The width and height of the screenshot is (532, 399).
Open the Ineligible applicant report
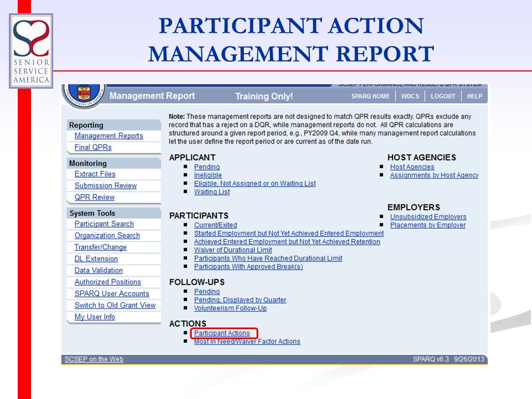[208, 175]
